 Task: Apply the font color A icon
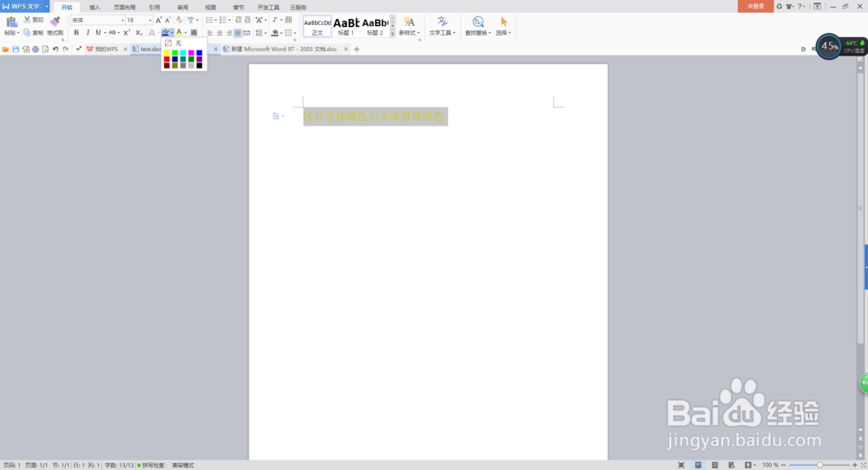179,33
